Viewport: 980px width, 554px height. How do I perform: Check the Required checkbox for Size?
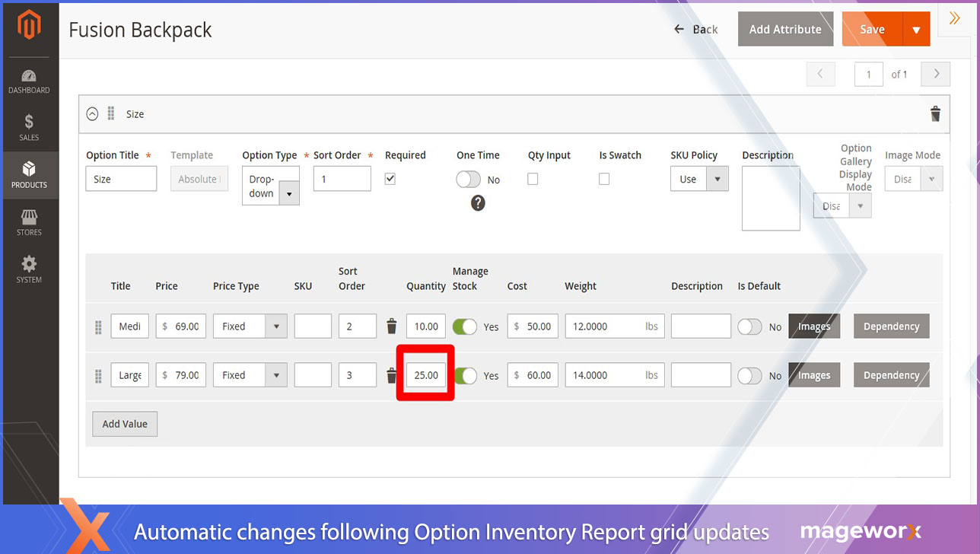tap(389, 178)
